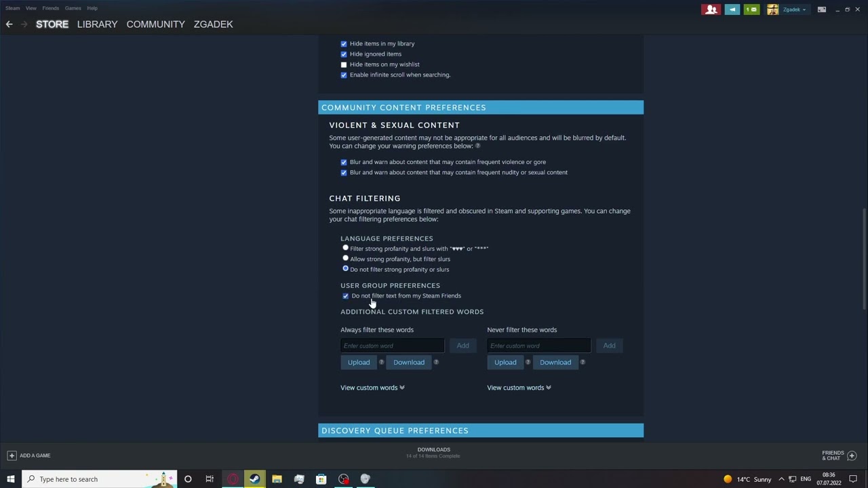Switch to the LIBRARY tab
Viewport: 868px width, 488px height.
click(x=97, y=24)
